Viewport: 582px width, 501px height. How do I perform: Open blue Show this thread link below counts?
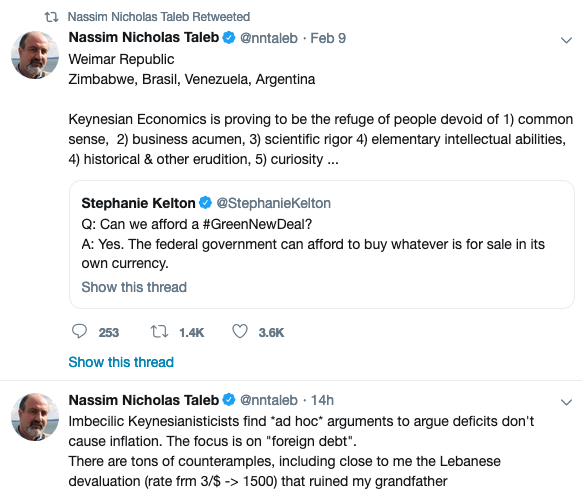tap(121, 362)
